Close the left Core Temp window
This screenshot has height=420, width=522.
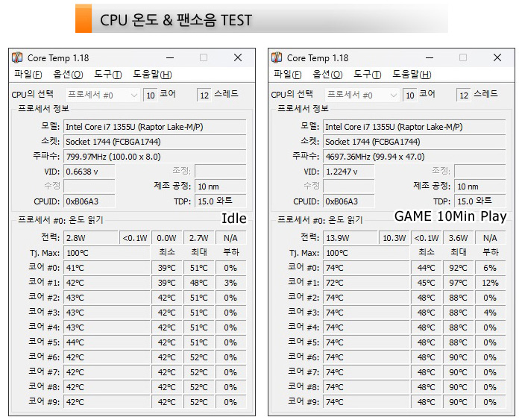tap(238, 58)
